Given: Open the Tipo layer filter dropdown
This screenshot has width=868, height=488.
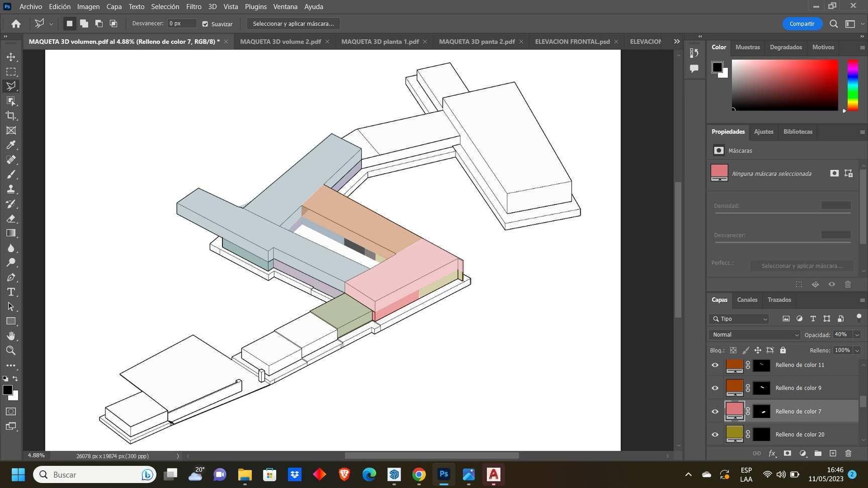Looking at the screenshot, I should coord(740,319).
